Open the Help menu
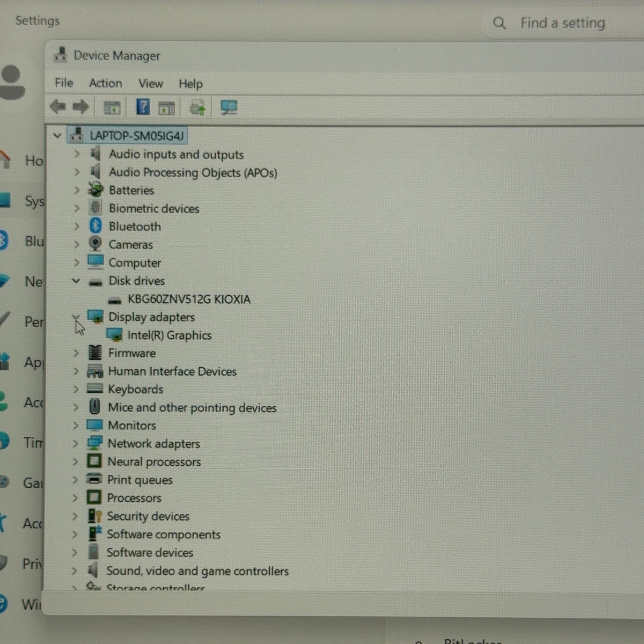This screenshot has width=644, height=644. tap(191, 84)
